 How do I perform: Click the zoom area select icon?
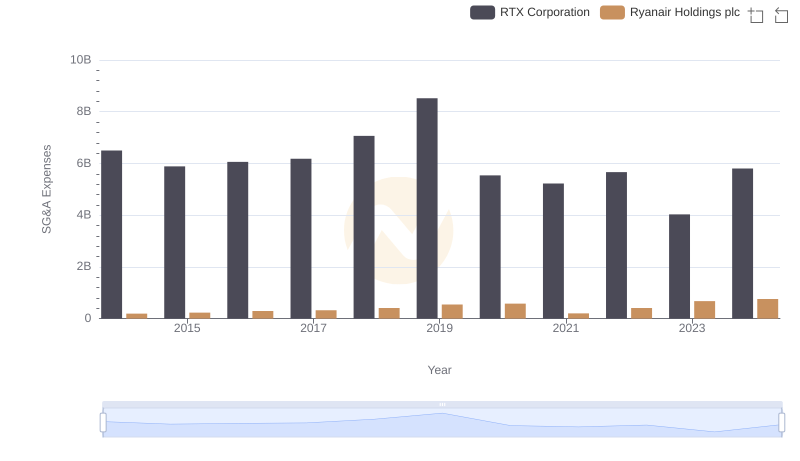click(756, 15)
